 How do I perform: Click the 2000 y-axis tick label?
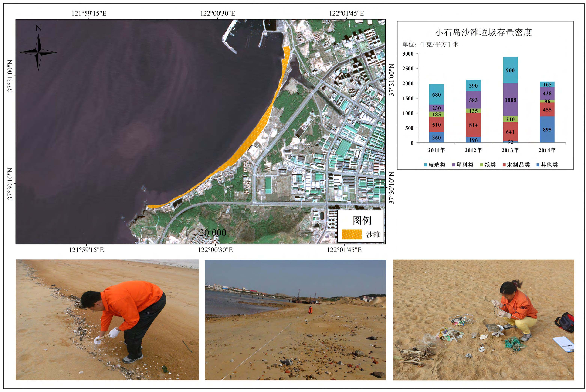(x=408, y=83)
